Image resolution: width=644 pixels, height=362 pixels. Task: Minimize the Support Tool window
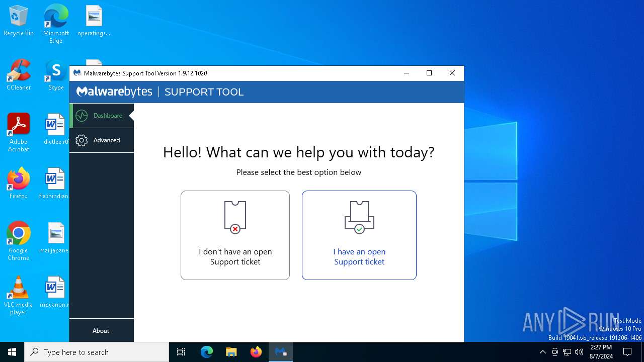pyautogui.click(x=407, y=73)
